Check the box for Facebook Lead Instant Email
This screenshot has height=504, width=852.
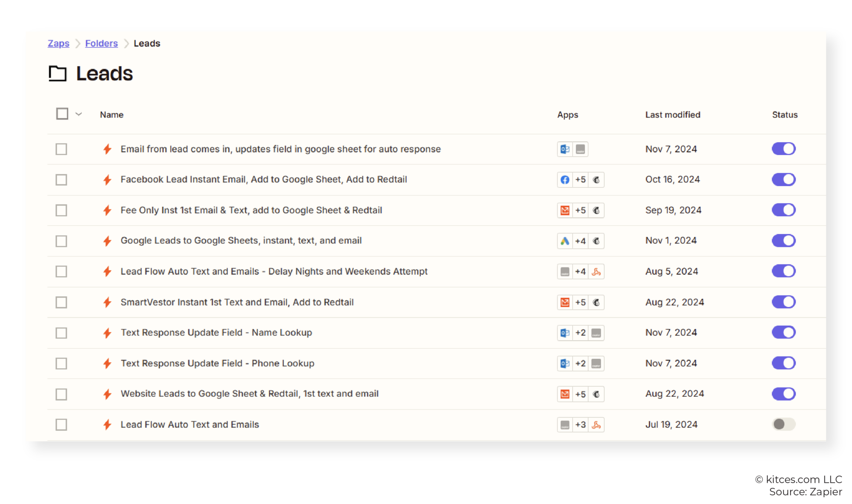[61, 180]
